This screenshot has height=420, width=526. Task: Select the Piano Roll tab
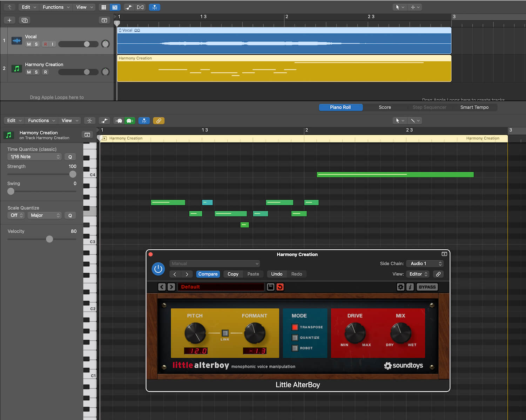point(340,107)
